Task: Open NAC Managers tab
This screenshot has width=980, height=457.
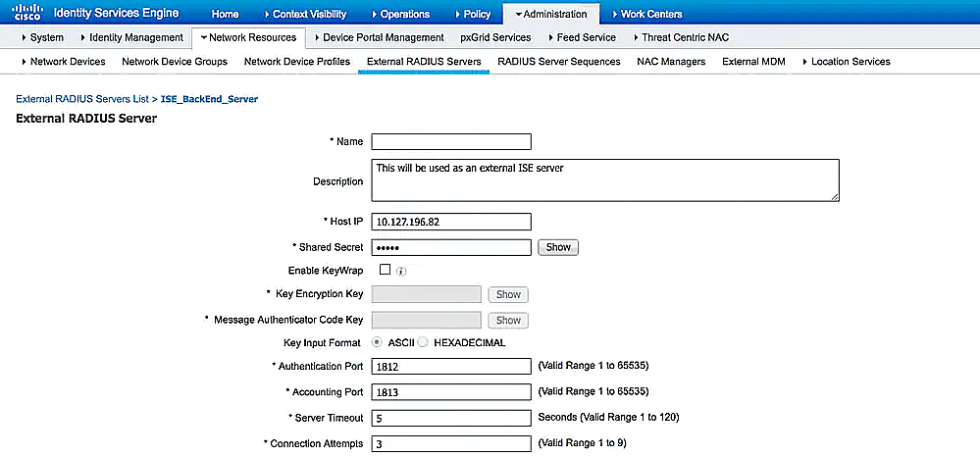Action: point(671,61)
